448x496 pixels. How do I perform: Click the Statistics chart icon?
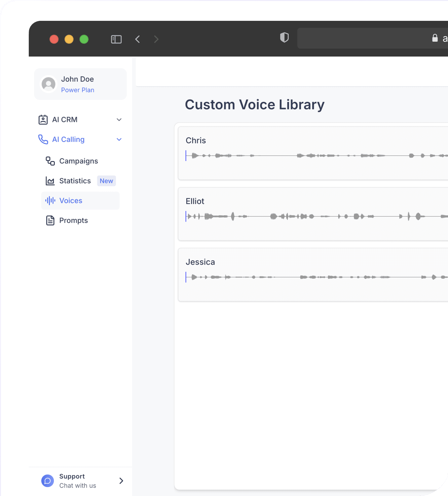pos(50,181)
